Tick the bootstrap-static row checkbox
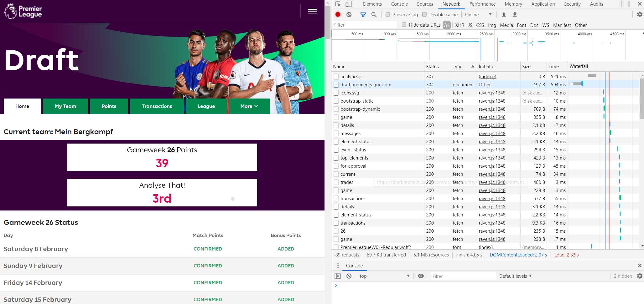The width and height of the screenshot is (644, 304). click(336, 101)
